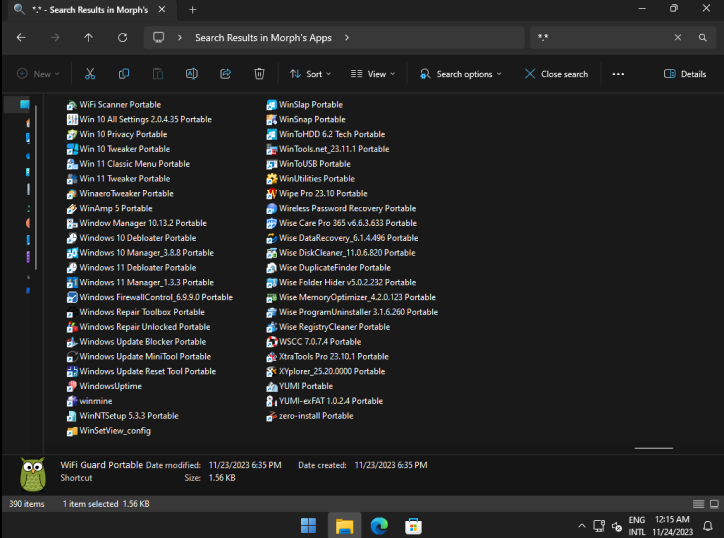The image size is (724, 538).
Task: Switch to details list view icon in status bar
Action: click(698, 504)
